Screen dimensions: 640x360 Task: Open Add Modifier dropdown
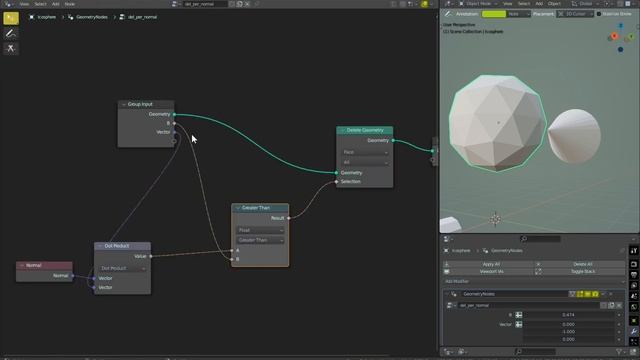[x=534, y=282]
